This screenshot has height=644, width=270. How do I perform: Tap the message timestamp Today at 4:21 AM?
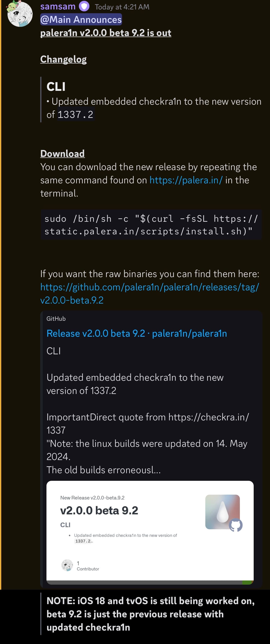pos(122,7)
